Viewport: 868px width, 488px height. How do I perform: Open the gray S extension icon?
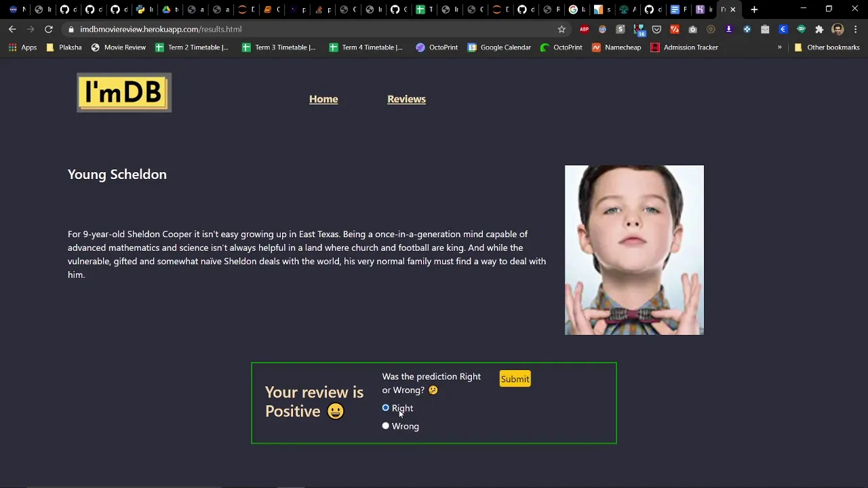click(x=620, y=29)
